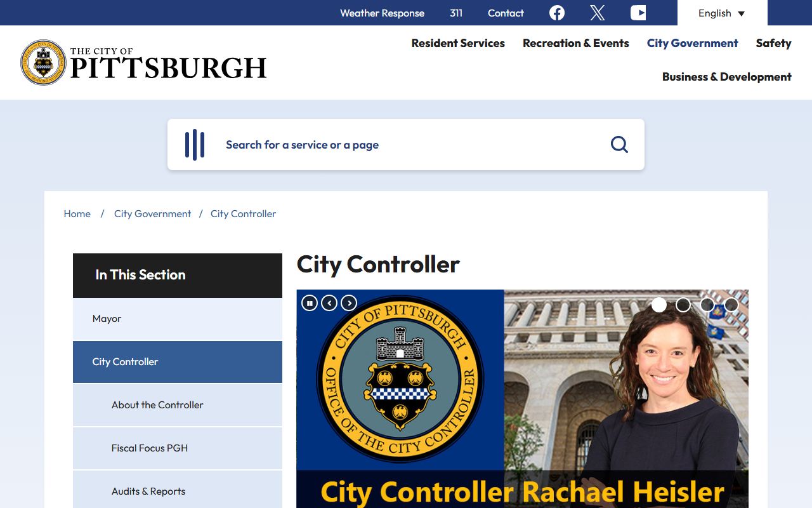
Task: Click the Contact link in top bar
Action: (x=506, y=13)
